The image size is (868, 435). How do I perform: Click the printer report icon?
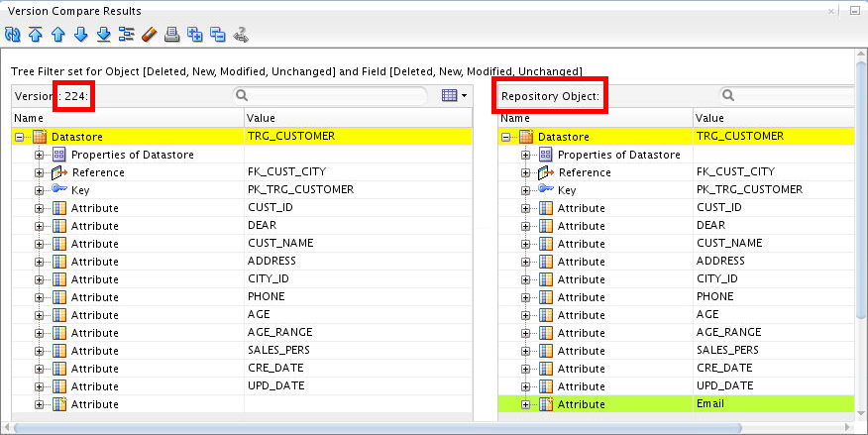172,35
